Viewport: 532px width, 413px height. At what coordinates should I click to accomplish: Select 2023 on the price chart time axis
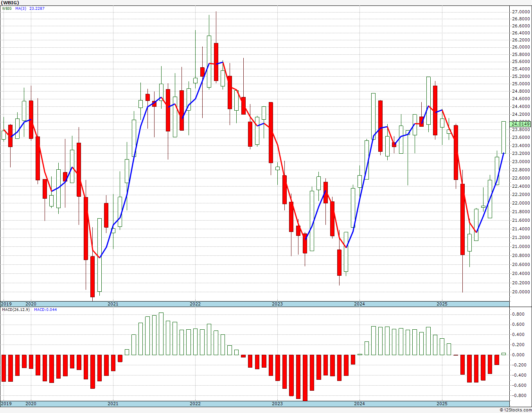click(x=277, y=304)
